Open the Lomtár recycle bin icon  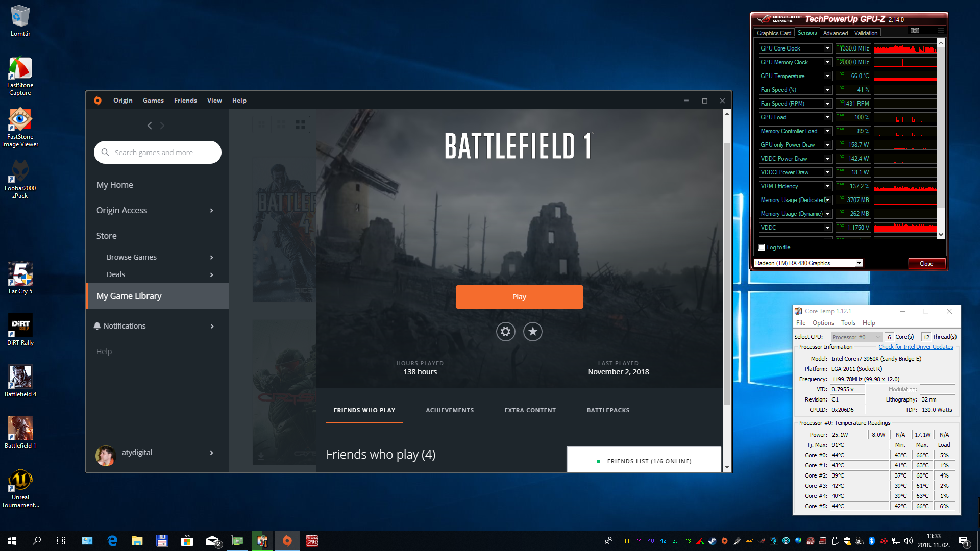pos(20,21)
